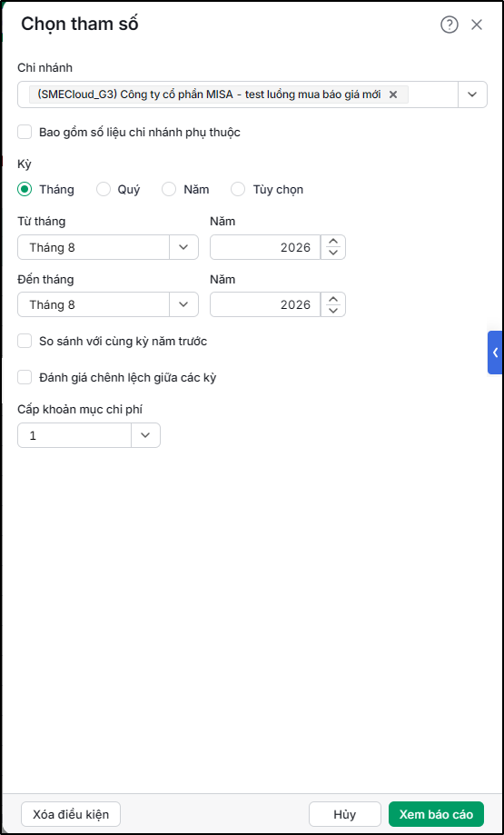
Task: Decrease the Đến tháng year value
Action: (x=333, y=310)
